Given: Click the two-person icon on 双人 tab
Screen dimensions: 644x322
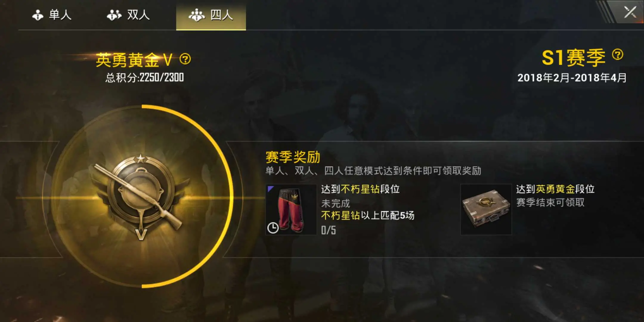Looking at the screenshot, I should 114,15.
